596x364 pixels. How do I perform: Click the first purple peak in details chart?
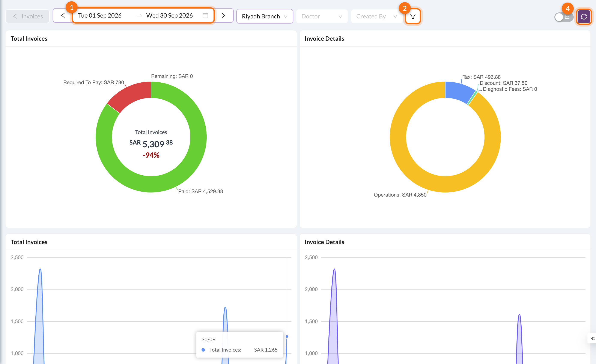click(x=334, y=269)
